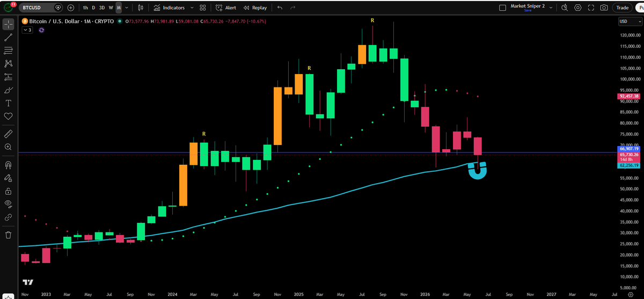Click the 62,256.19 moving average label

[x=629, y=166]
